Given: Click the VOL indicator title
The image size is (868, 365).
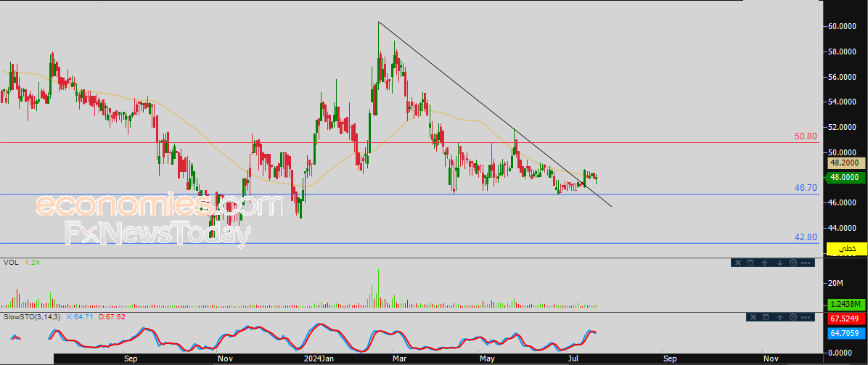Looking at the screenshot, I should pyautogui.click(x=10, y=262).
